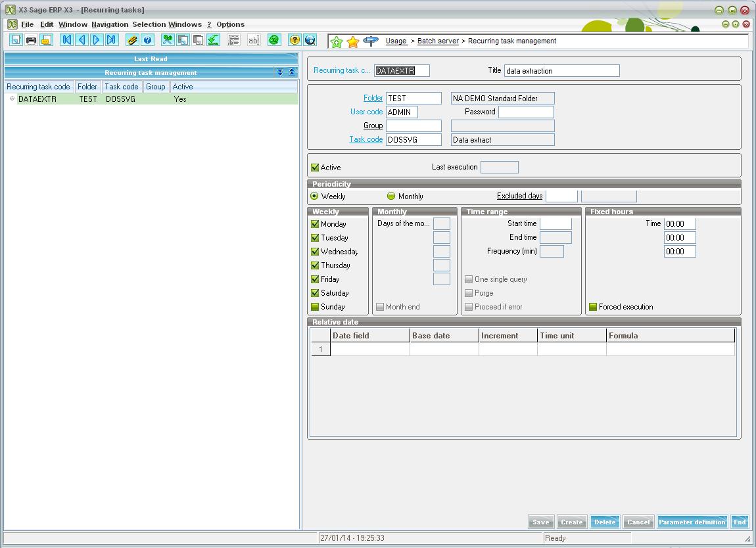Click the X3 logo icon in menu bar
Image resolution: width=756 pixels, height=548 pixels.
coord(12,24)
